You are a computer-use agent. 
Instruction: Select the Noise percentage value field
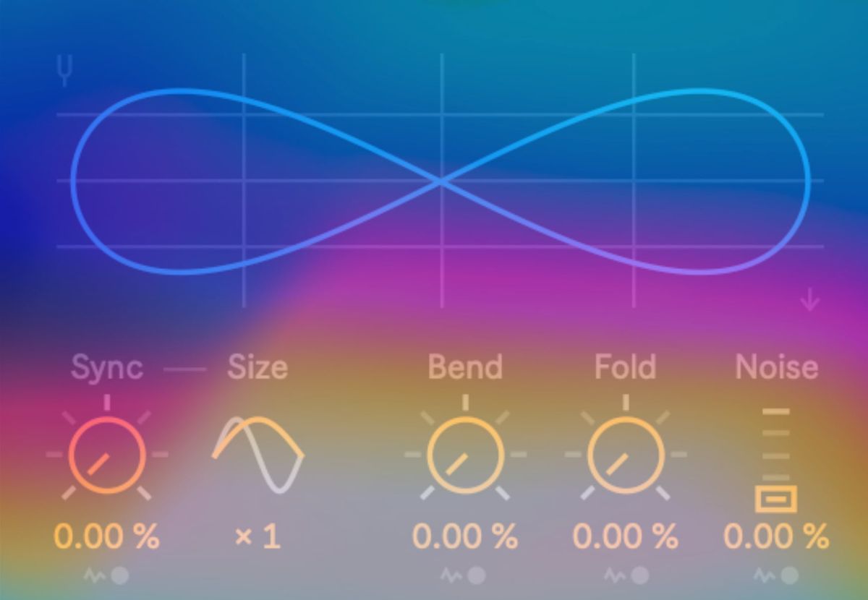pos(776,536)
